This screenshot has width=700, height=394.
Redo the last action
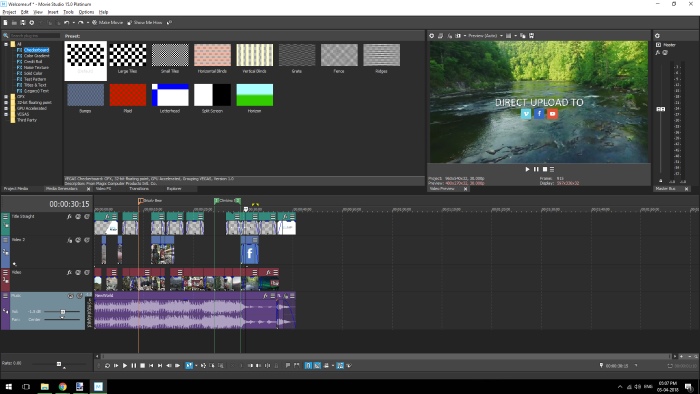tap(80, 22)
